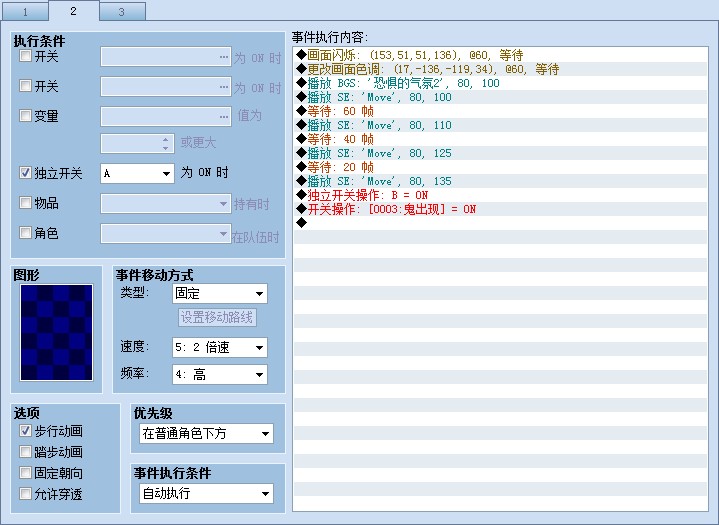Select the 开关操作 鬼出现 = ON line
The height and width of the screenshot is (525, 719).
point(500,209)
